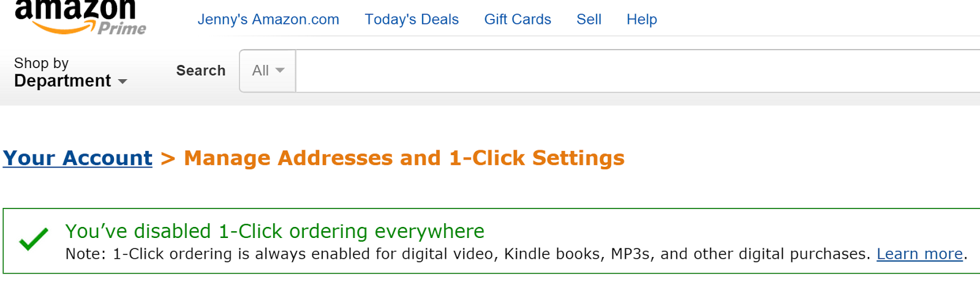Click the 1-Click disabled confirmation message
The image size is (980, 295).
pos(274,231)
